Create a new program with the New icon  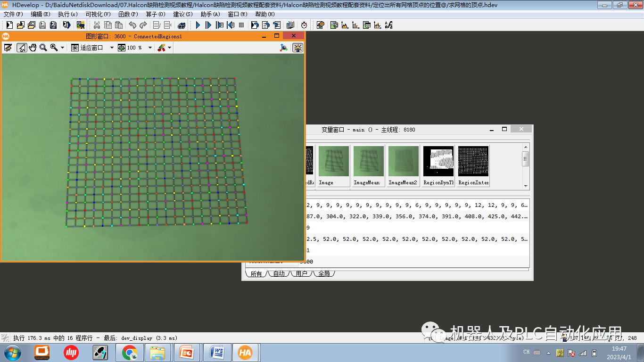coord(9,25)
